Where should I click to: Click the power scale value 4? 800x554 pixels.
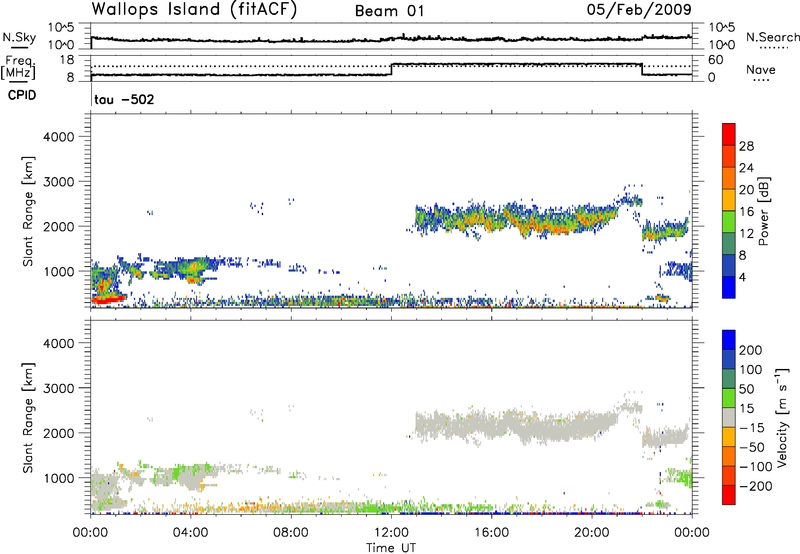[742, 277]
